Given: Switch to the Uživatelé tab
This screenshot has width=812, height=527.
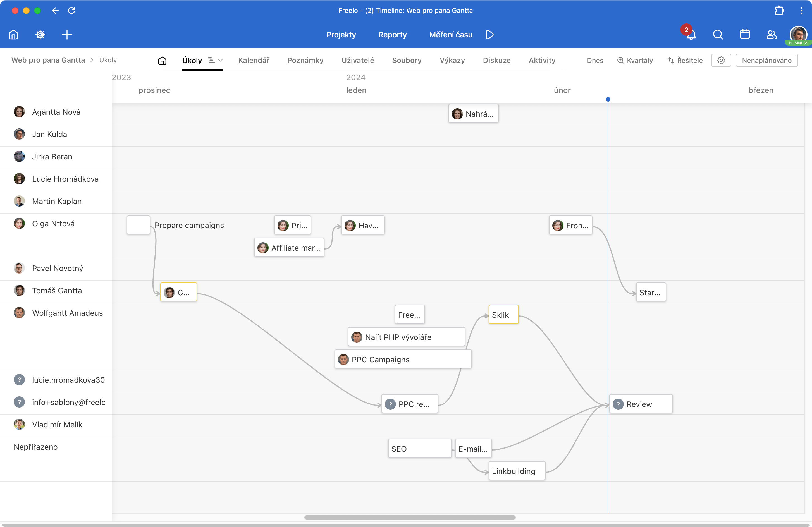Looking at the screenshot, I should pos(357,60).
